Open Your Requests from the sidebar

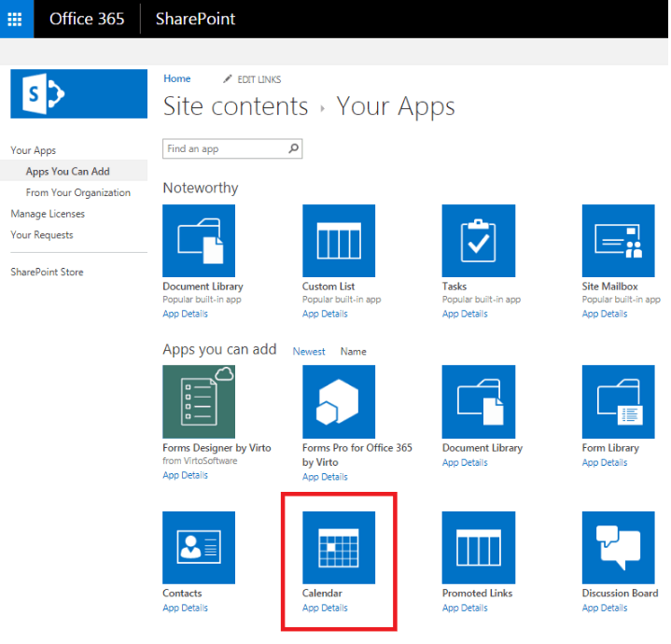coord(42,235)
